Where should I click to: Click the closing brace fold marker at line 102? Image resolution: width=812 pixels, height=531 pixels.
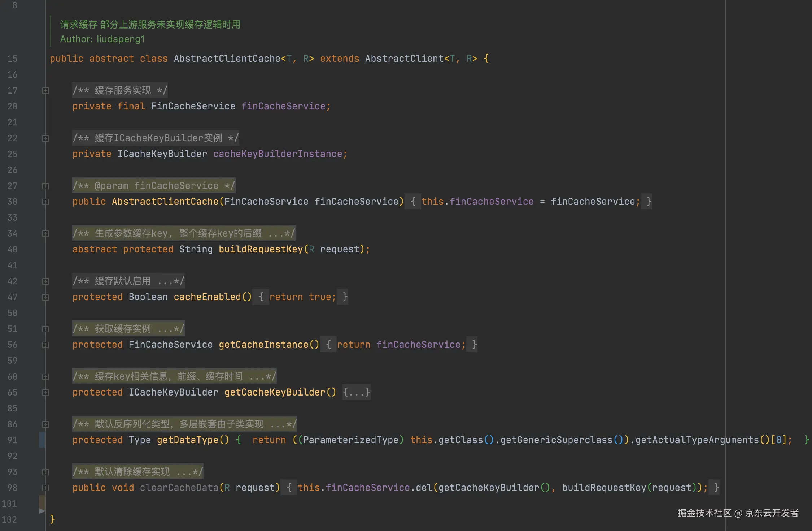point(42,511)
